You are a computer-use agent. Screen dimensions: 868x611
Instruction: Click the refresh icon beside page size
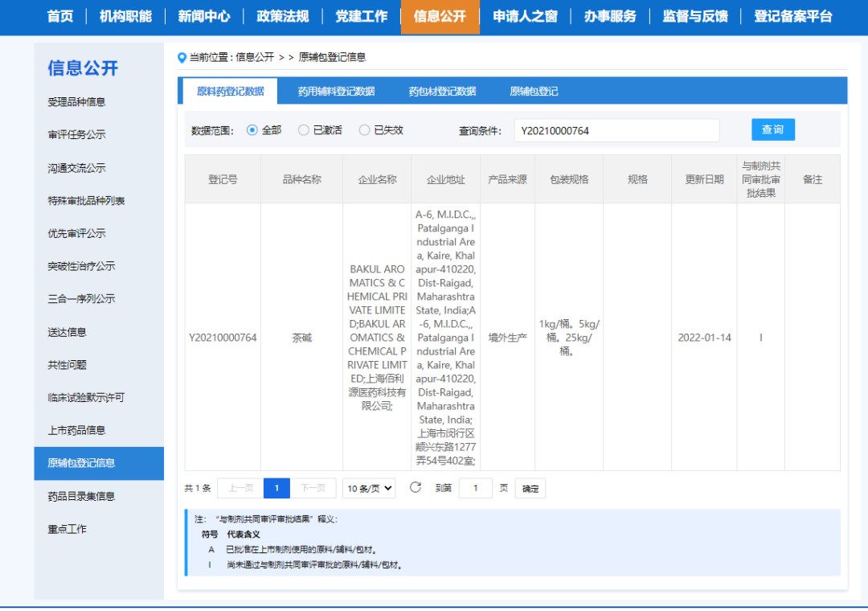tap(416, 487)
